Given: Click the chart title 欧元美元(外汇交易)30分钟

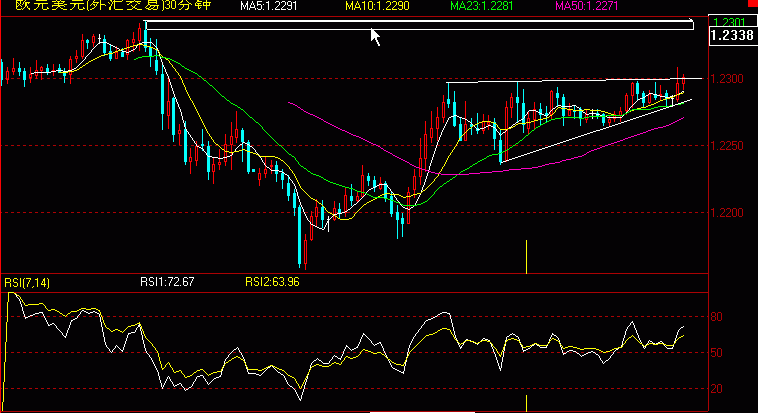Looking at the screenshot, I should tap(113, 5).
